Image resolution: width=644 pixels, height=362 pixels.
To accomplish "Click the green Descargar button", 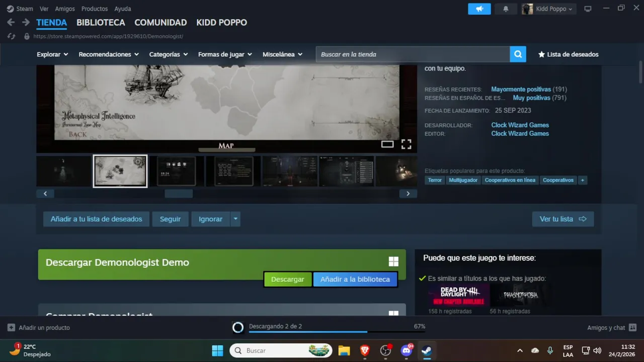I will 288,279.
